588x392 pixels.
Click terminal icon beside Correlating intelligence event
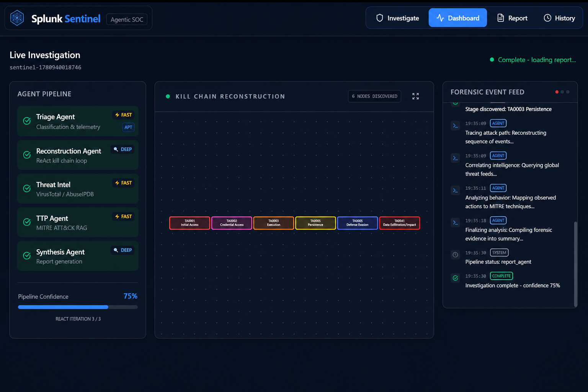click(455, 158)
